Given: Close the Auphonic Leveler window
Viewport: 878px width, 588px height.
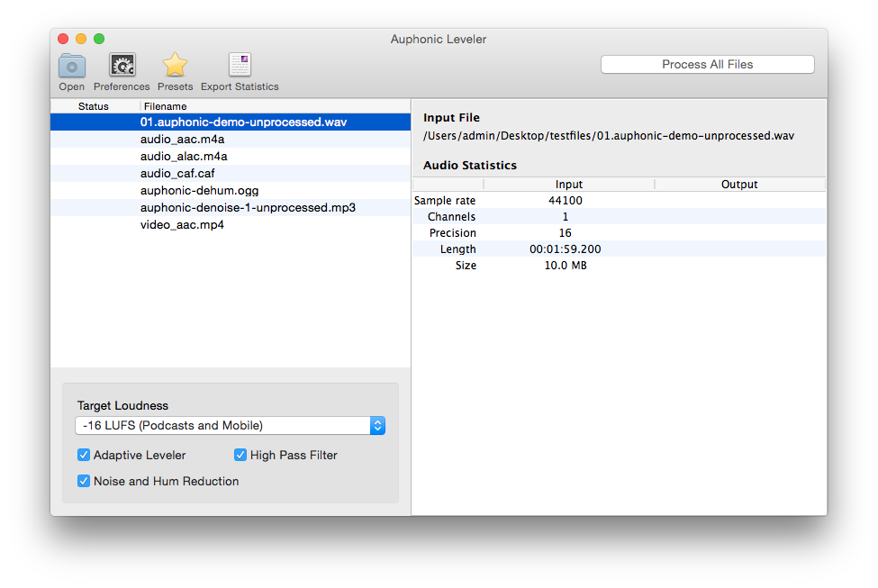Looking at the screenshot, I should tap(63, 39).
